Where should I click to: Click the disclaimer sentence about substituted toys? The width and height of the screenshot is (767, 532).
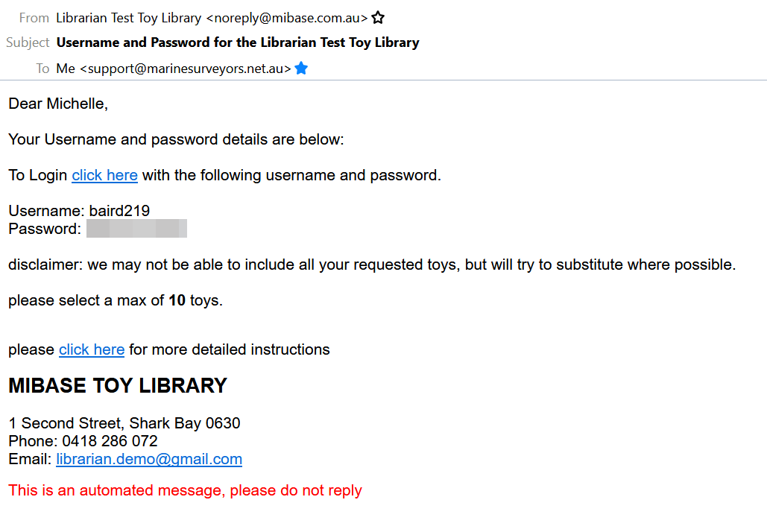(x=372, y=265)
